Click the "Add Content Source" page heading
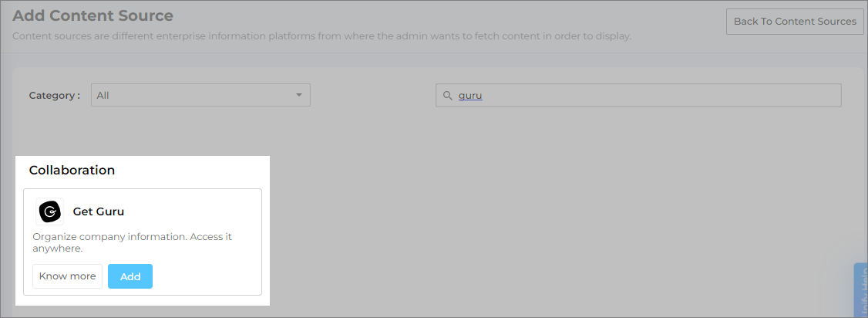The width and height of the screenshot is (868, 318). (93, 15)
